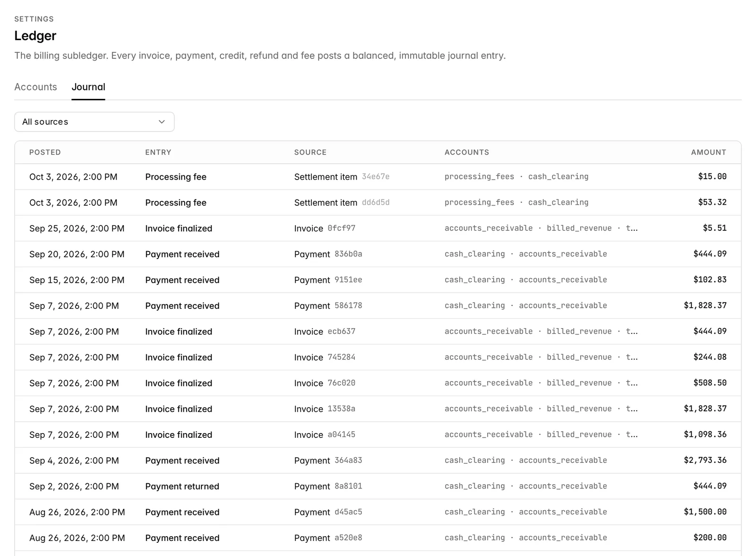Click the AMOUNT column header
The image size is (756, 556).
point(709,152)
